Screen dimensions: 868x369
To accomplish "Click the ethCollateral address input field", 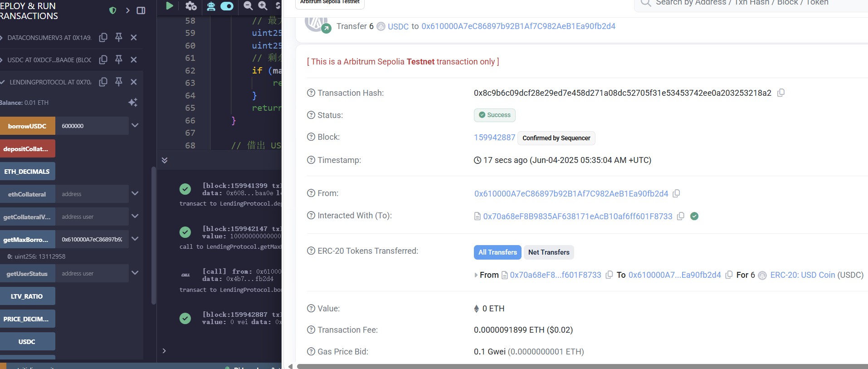I will click(x=92, y=194).
